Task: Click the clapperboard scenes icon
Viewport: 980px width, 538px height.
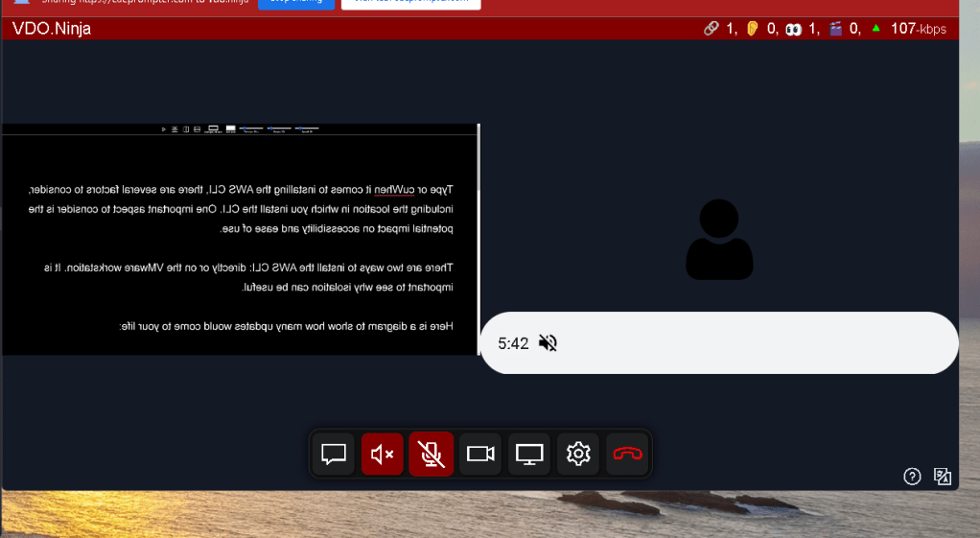Action: tap(835, 28)
